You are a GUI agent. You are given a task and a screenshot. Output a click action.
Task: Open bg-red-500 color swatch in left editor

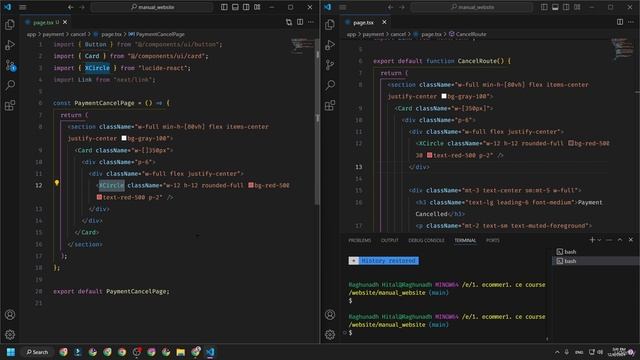(x=251, y=185)
